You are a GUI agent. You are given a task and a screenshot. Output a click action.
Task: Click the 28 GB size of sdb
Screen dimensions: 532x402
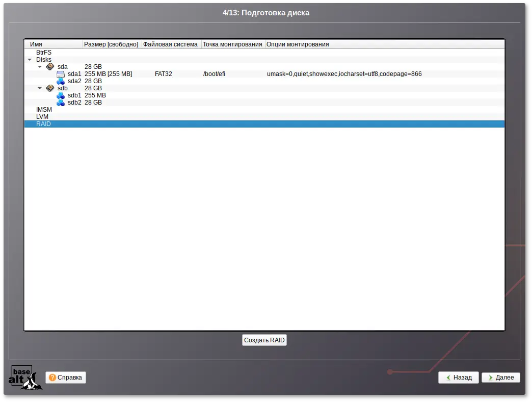(93, 88)
